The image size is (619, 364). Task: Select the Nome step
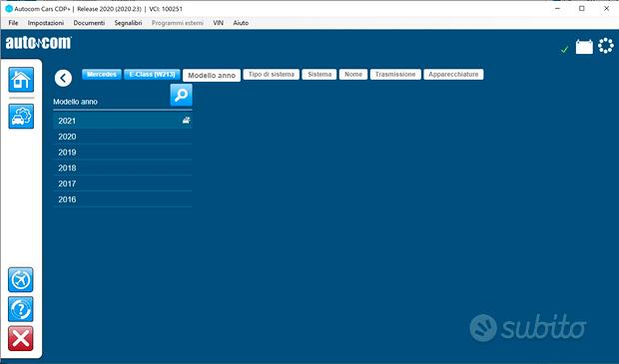[x=353, y=74]
